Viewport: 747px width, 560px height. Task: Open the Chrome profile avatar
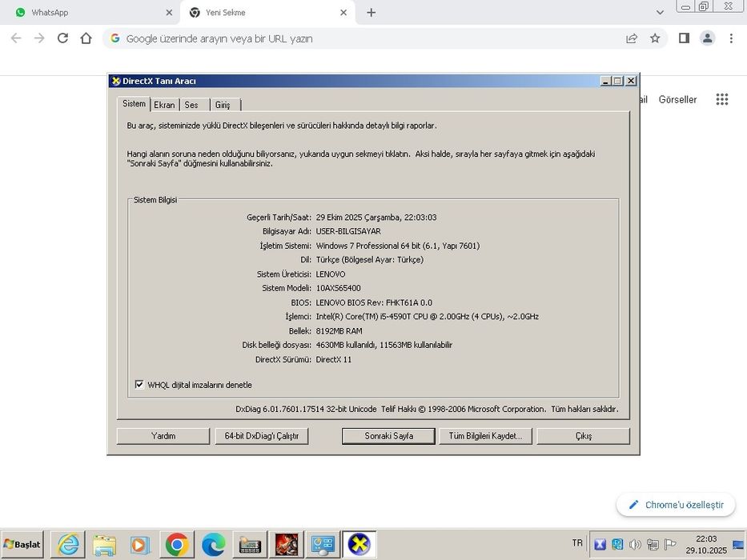pos(708,38)
